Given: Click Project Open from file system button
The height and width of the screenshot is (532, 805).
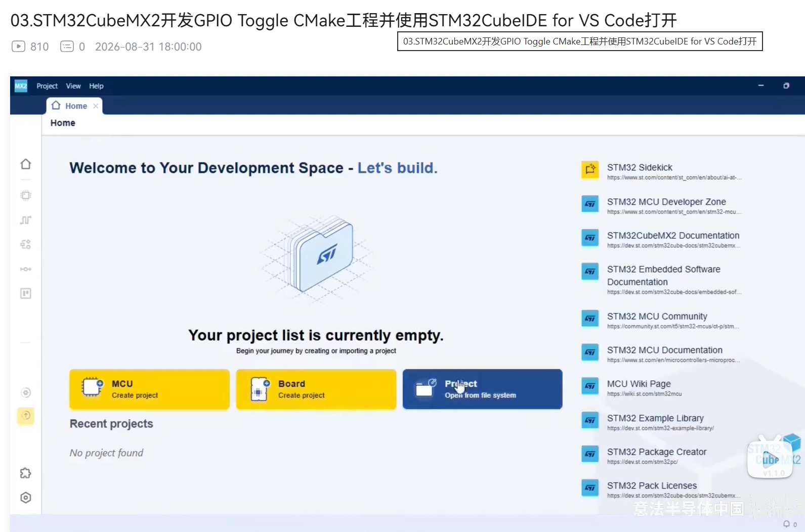Looking at the screenshot, I should pyautogui.click(x=483, y=389).
